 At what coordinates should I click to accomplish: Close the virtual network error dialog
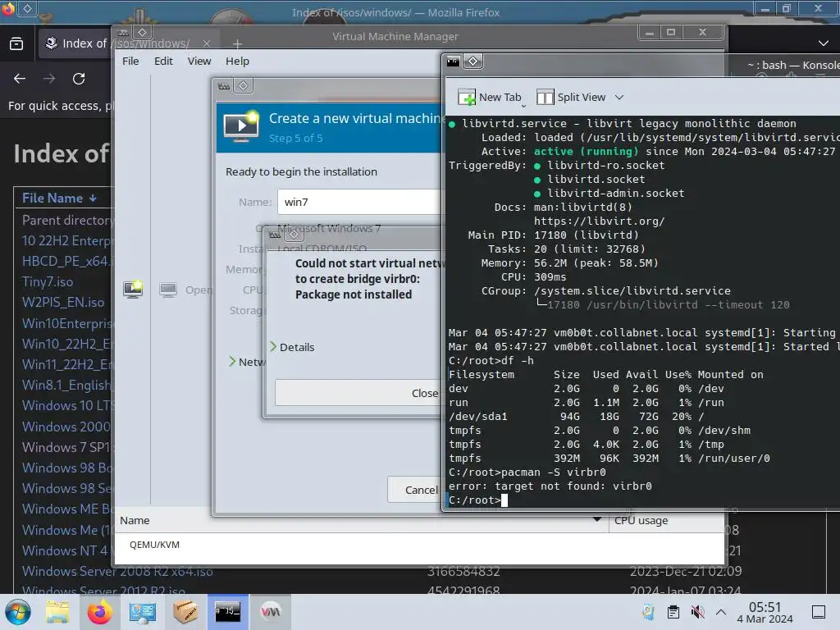coord(358,393)
